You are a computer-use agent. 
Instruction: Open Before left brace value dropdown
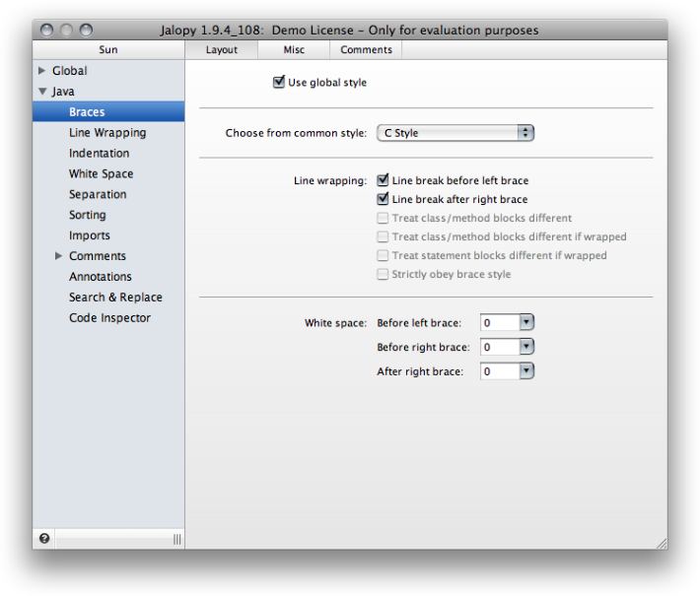point(526,322)
